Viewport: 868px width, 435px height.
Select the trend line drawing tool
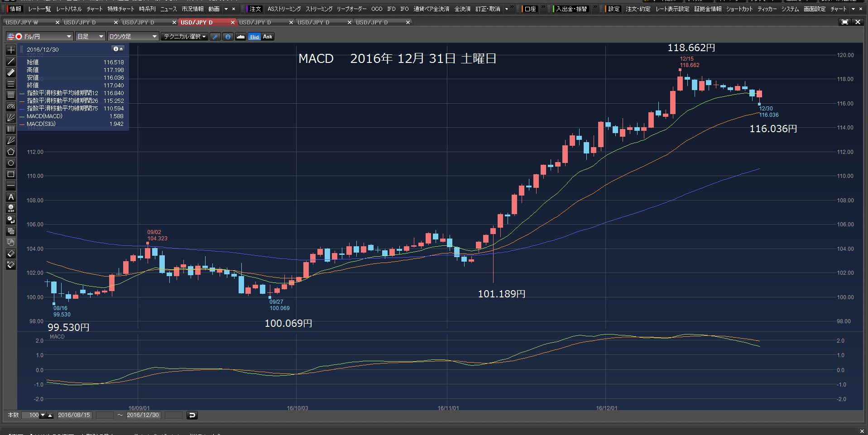(11, 61)
